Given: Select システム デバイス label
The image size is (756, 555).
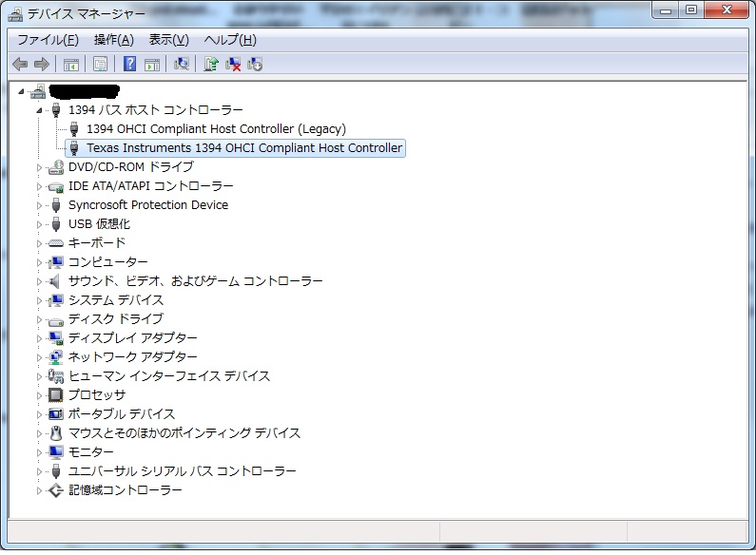Looking at the screenshot, I should 116,300.
